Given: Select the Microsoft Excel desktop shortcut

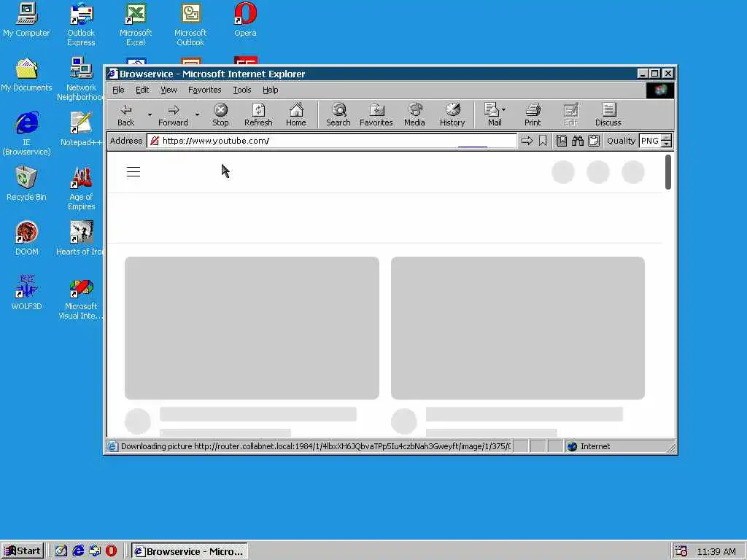Looking at the screenshot, I should 135,25.
